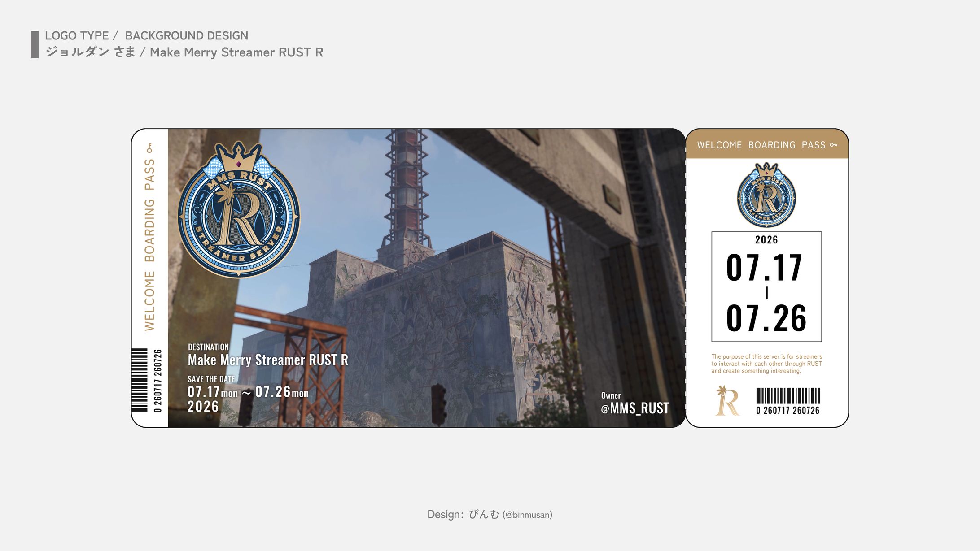Image resolution: width=980 pixels, height=551 pixels.
Task: Click the 'DESTINATION' label
Action: [208, 347]
